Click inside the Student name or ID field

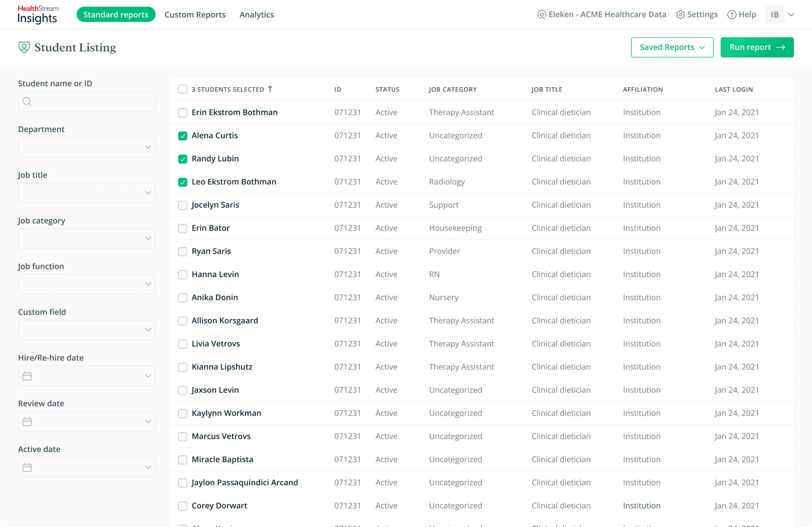pos(86,101)
